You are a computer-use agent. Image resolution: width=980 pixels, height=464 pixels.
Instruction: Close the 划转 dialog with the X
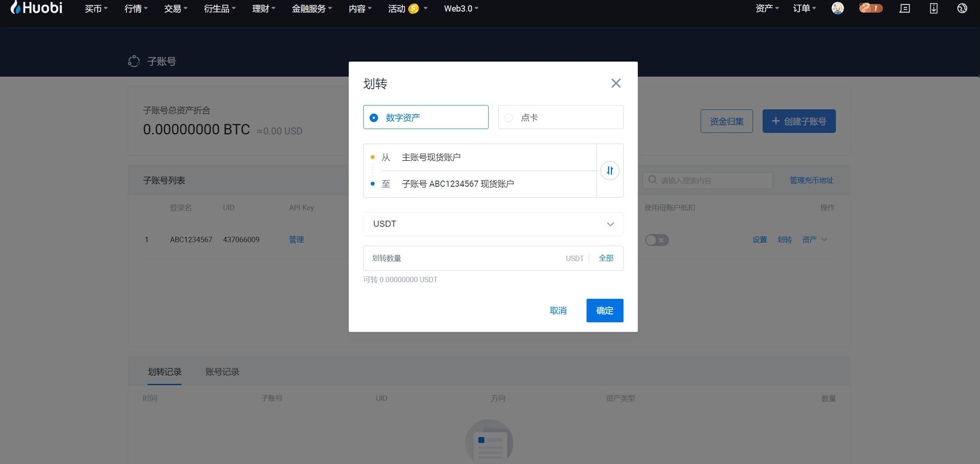[615, 83]
